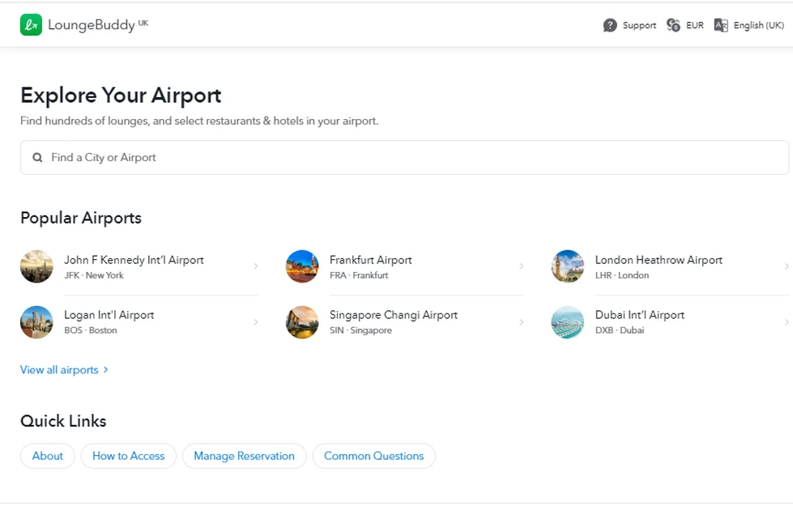Open the EUR currency selector

point(695,25)
